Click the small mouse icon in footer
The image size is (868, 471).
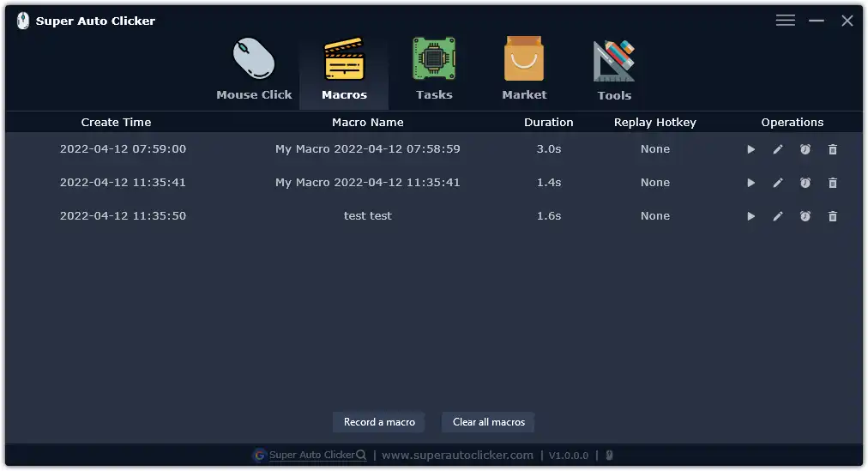point(609,456)
